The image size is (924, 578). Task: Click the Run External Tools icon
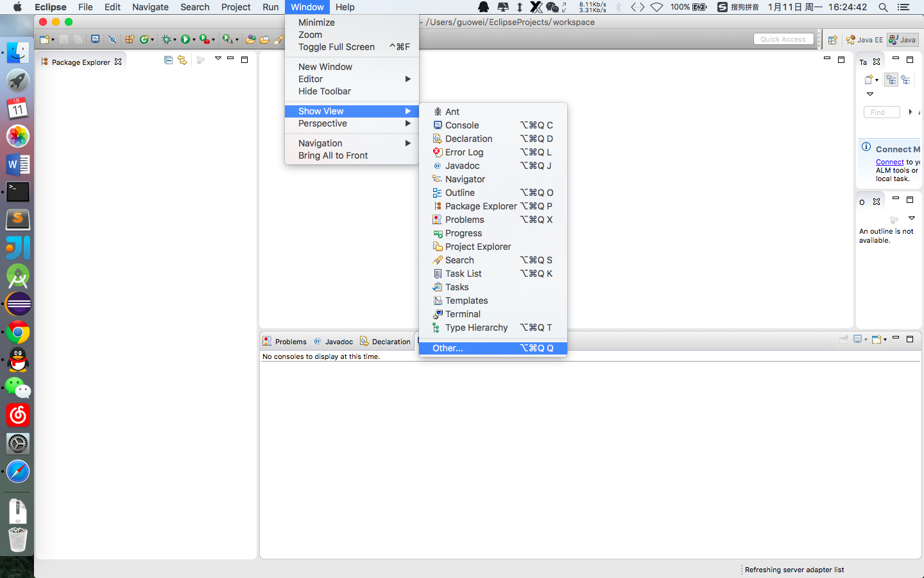point(205,39)
